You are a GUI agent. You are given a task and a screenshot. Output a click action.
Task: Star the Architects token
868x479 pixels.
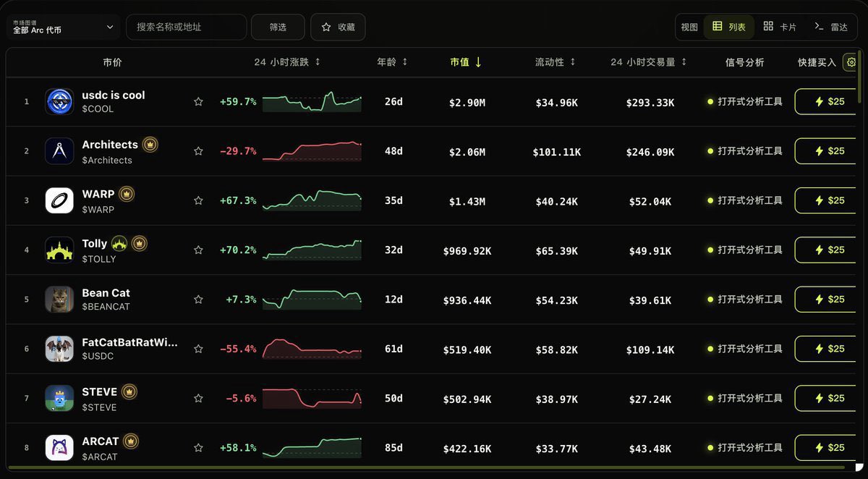pos(198,151)
